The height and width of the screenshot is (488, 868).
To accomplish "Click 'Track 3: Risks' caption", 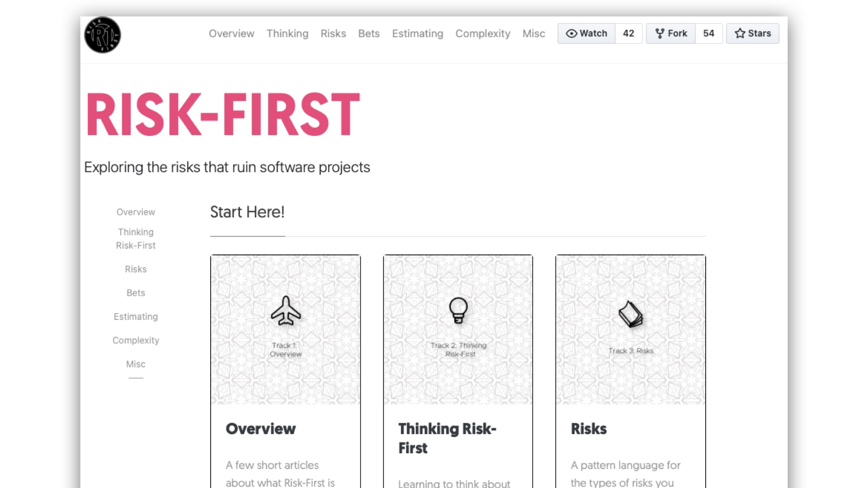I will (x=631, y=351).
